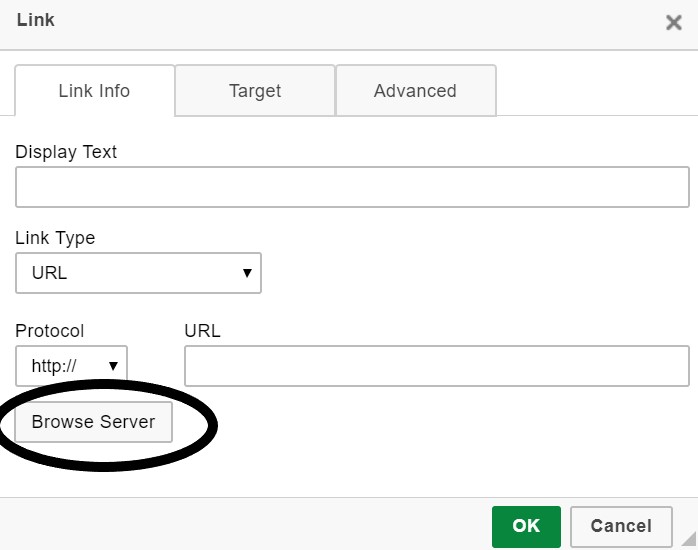Open the Link Type combo box

138,273
